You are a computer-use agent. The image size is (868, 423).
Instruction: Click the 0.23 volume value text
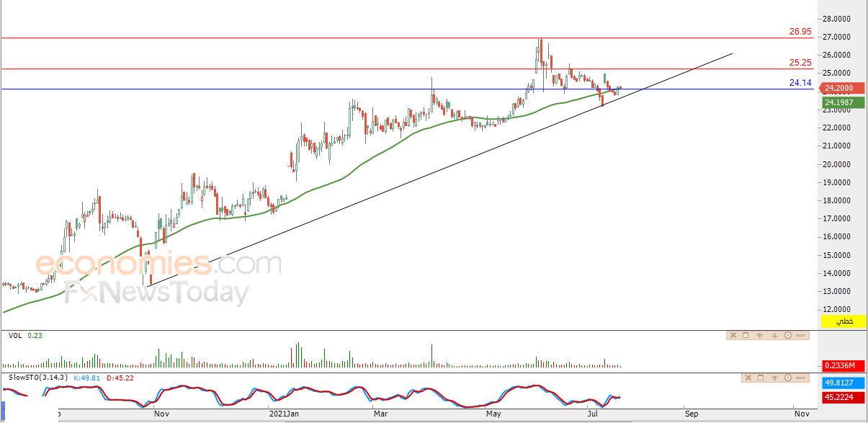coord(35,335)
